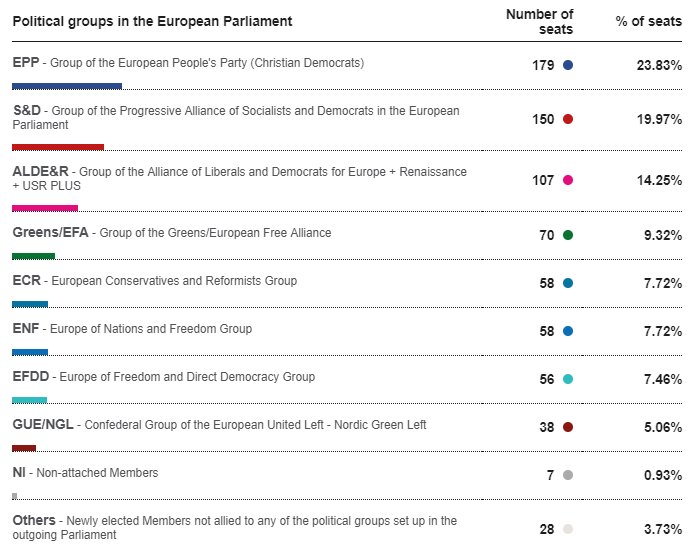Click the '% of seats' column header

(648, 21)
